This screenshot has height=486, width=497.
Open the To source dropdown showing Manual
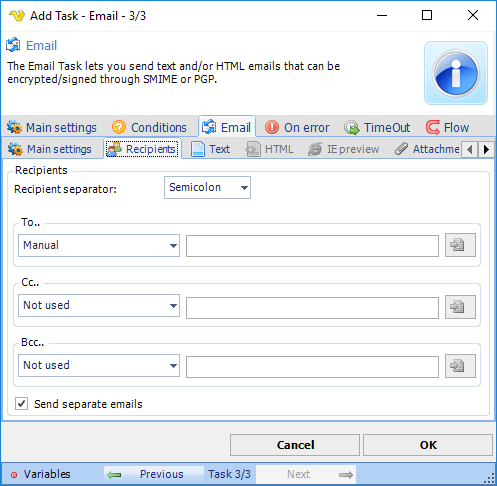pos(99,245)
